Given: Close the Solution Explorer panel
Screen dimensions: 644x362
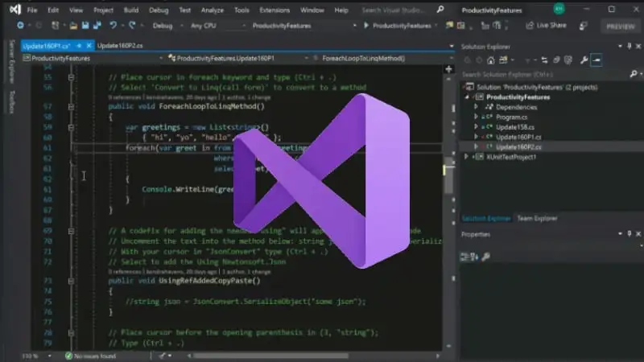Looking at the screenshot, I should [x=638, y=47].
